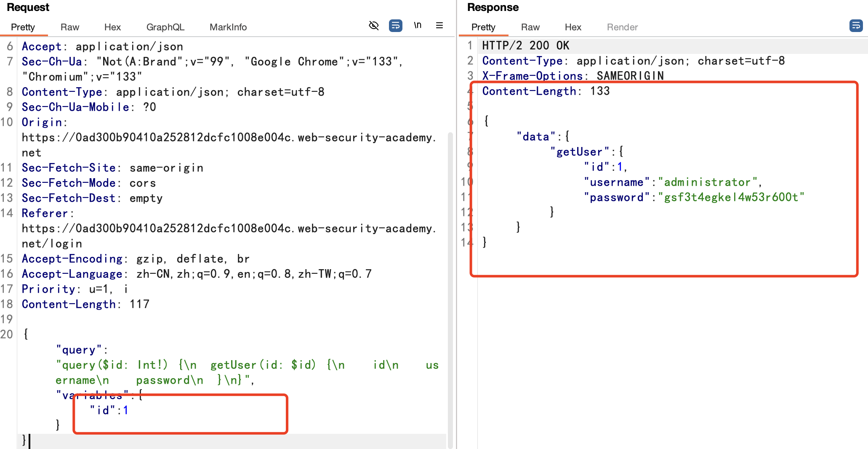This screenshot has height=449, width=868.
Task: Select the GraphQL tab
Action: pos(165,27)
